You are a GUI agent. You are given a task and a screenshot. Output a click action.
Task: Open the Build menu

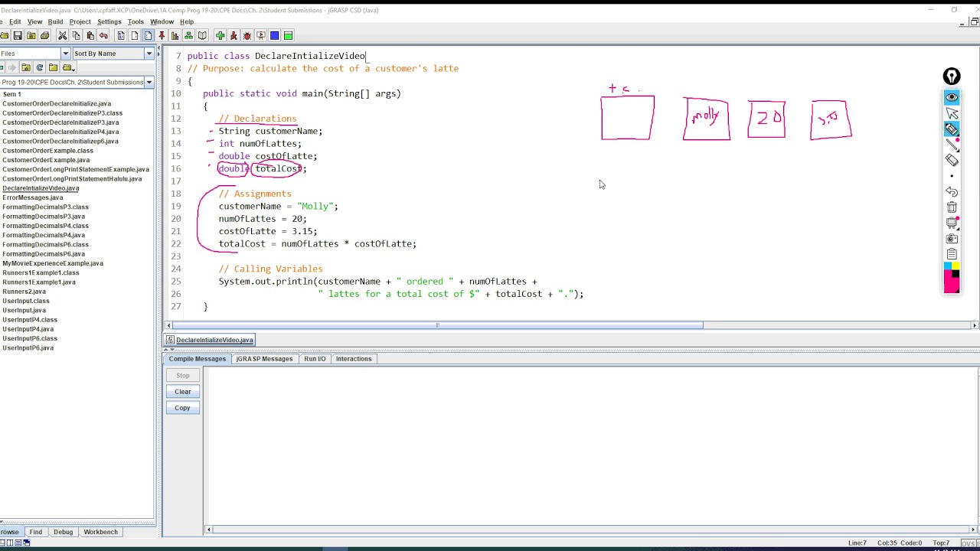coord(55,21)
